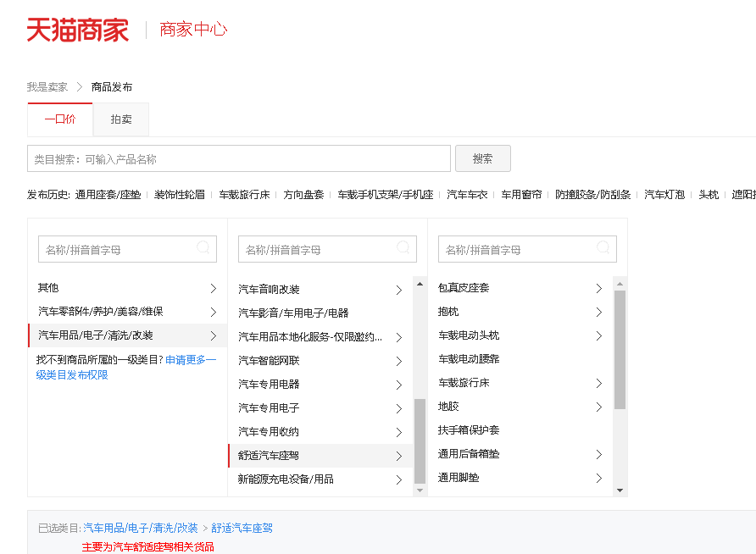
Task: Click the search icon in third category filter
Action: [603, 247]
